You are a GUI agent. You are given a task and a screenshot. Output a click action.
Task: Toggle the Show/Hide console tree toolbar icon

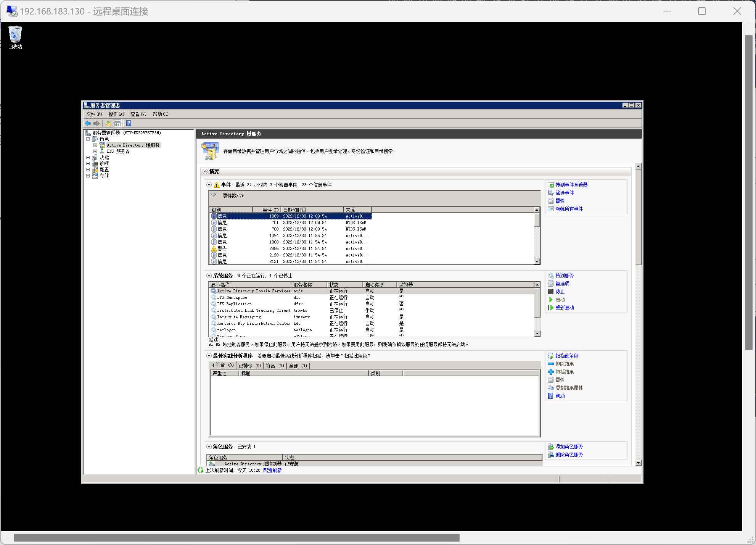point(117,123)
